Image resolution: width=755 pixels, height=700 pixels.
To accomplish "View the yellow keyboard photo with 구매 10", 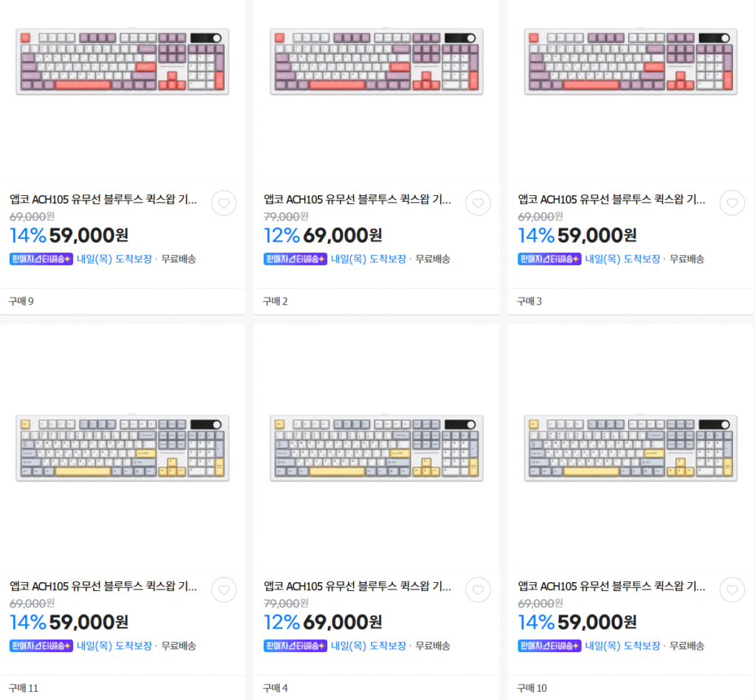I will (630, 448).
